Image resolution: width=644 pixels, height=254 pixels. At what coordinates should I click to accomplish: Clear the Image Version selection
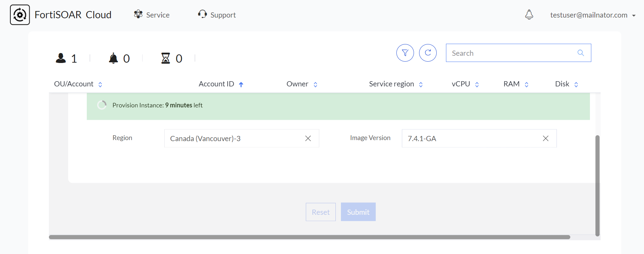coord(546,138)
